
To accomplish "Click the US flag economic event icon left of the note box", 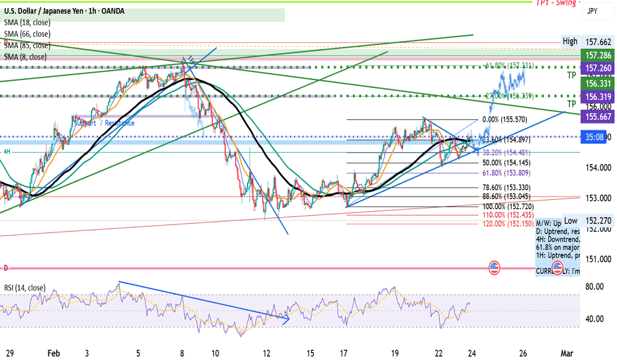I will 494,268.
